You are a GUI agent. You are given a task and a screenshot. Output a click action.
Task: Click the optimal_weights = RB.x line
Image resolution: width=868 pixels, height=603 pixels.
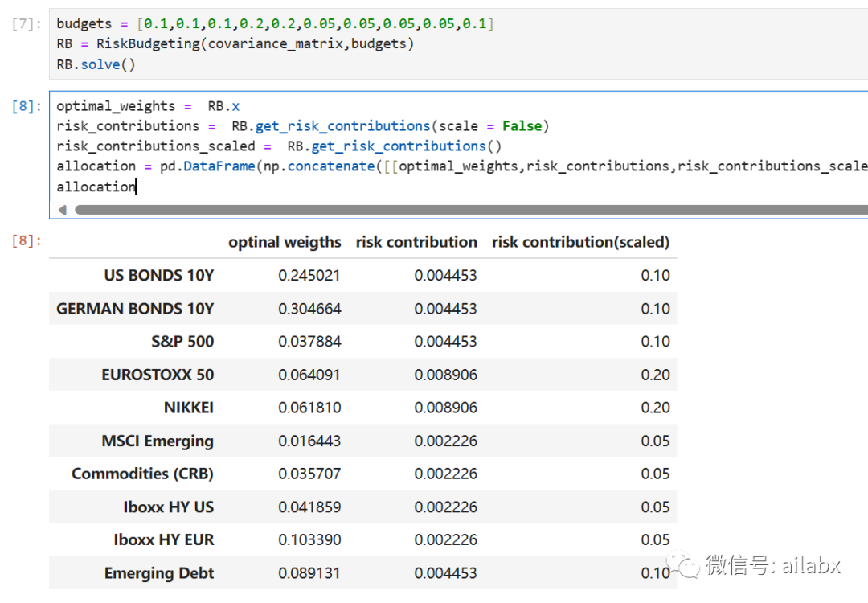tap(148, 106)
